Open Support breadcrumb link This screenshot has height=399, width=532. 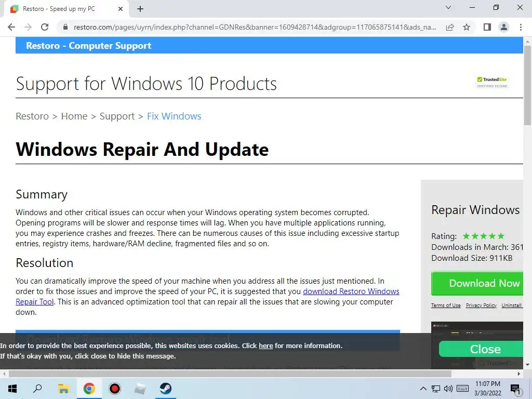117,116
